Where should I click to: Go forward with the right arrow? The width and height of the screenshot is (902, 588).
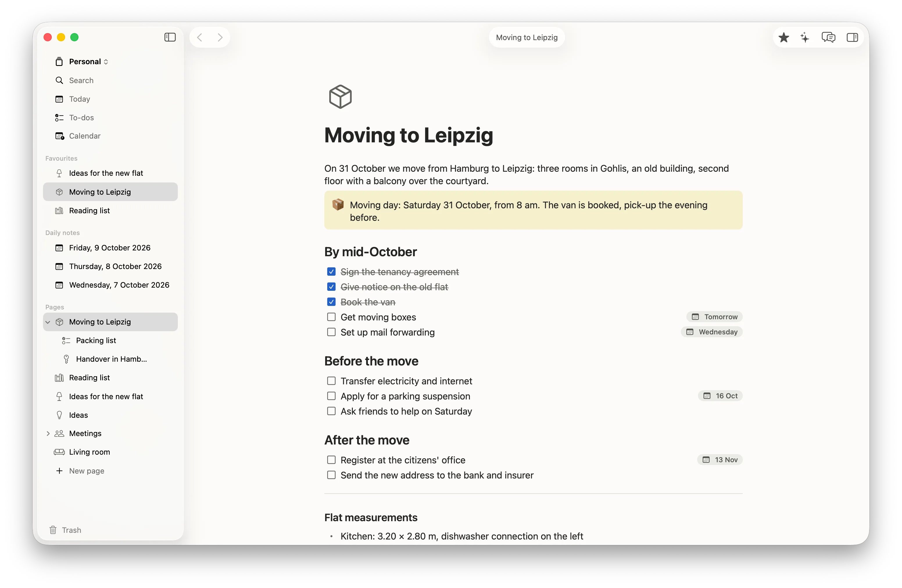220,37
